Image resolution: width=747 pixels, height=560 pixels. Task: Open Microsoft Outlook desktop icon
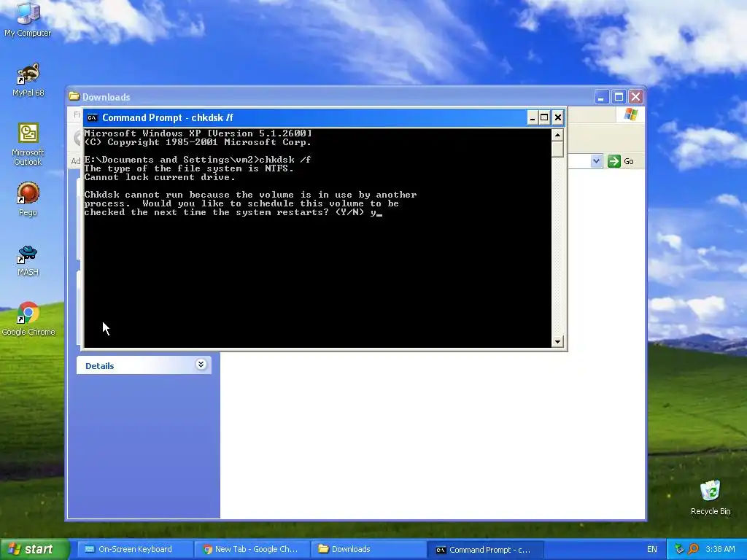28,144
